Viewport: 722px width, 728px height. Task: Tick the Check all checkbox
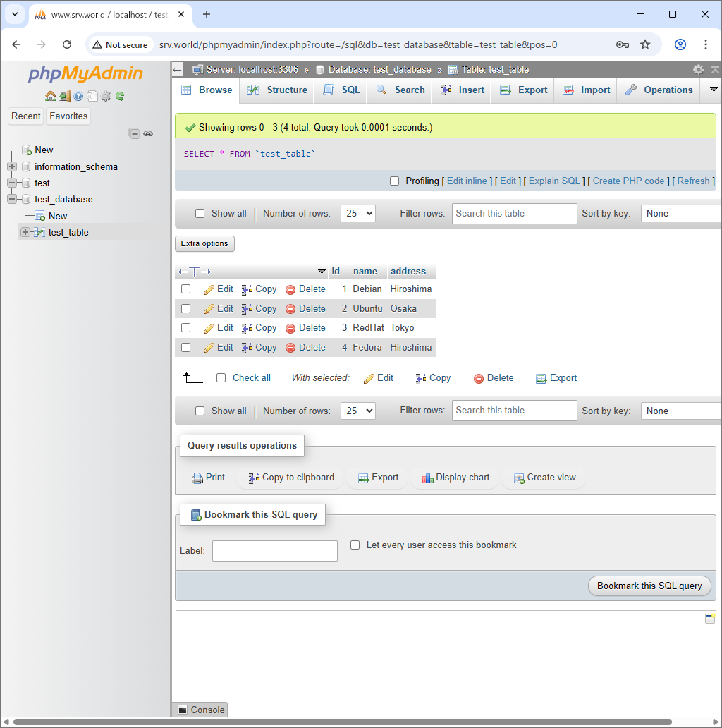point(221,377)
